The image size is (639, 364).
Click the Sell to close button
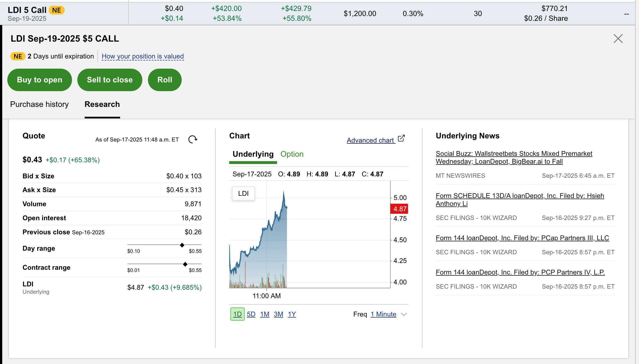tap(110, 80)
